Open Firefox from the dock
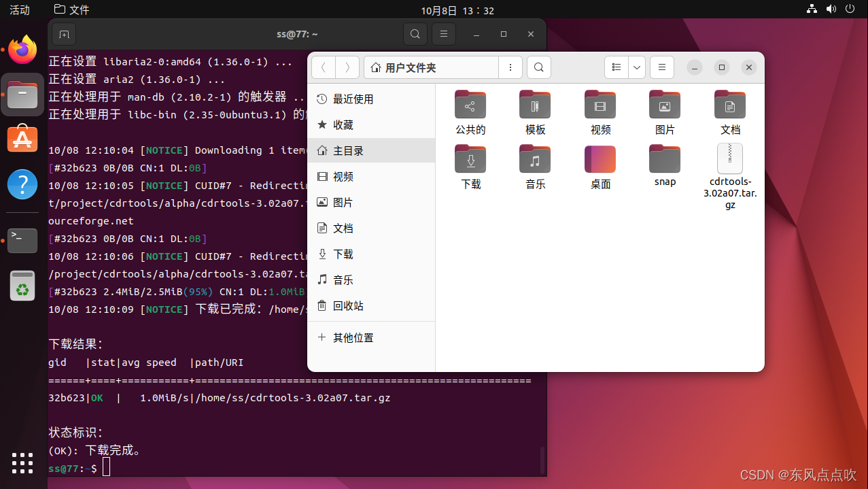The height and width of the screenshot is (489, 868). [22, 49]
